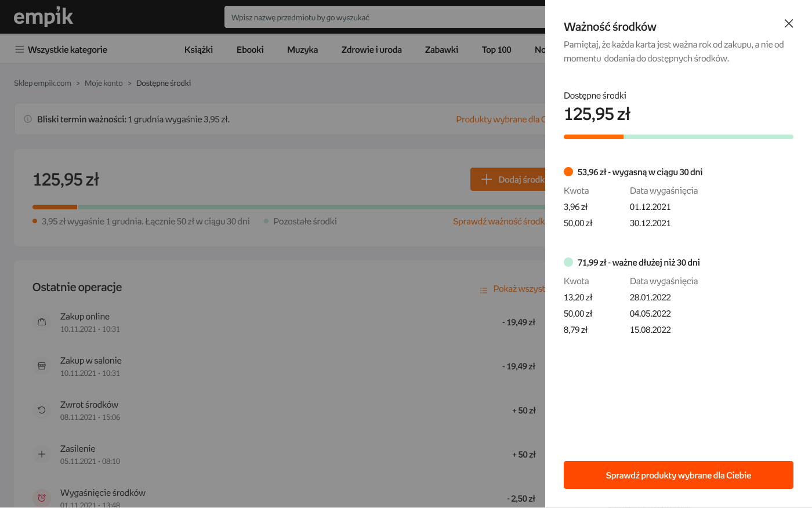Click the empik logo

[x=43, y=17]
